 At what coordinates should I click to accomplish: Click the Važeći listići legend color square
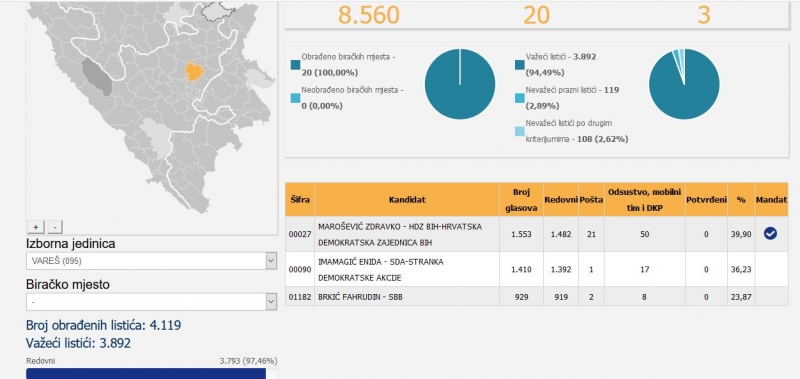[519, 65]
